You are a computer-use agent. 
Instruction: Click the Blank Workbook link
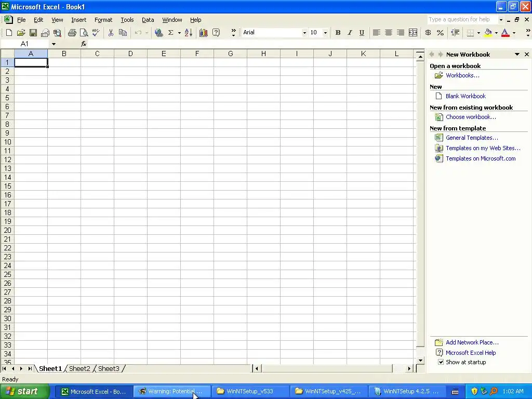click(x=465, y=96)
